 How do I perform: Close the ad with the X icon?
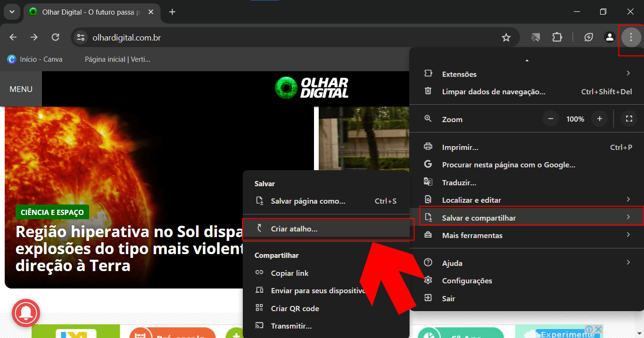[x=598, y=329]
